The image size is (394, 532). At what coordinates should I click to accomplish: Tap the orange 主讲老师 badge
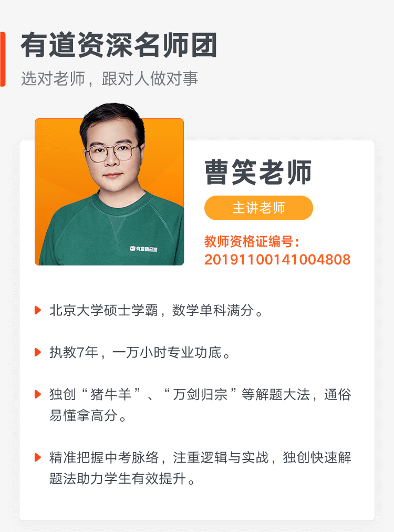pos(258,208)
